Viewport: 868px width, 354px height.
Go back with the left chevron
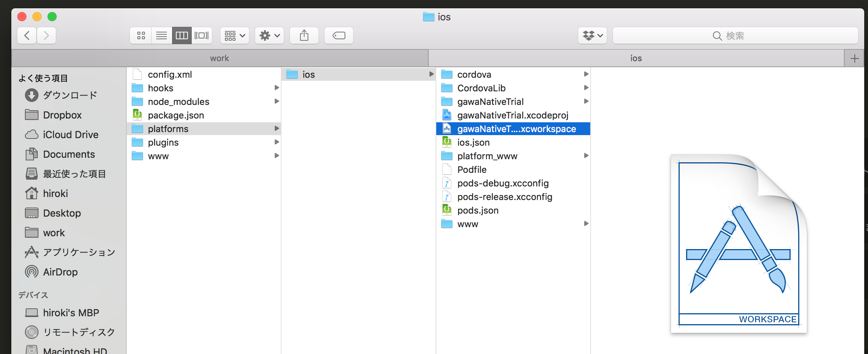point(27,35)
